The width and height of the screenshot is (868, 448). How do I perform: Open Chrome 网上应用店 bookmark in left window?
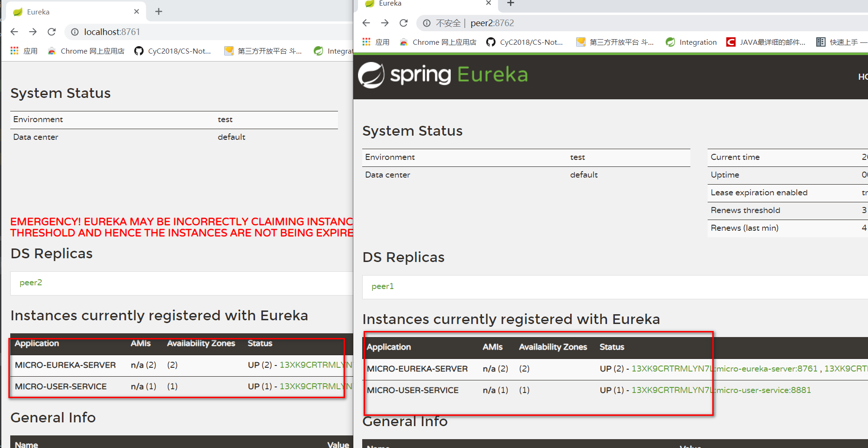pyautogui.click(x=86, y=51)
